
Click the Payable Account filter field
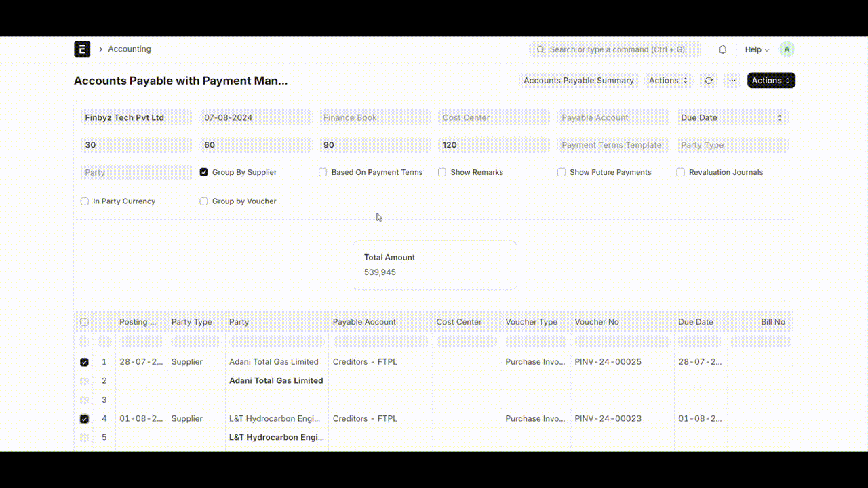(614, 117)
